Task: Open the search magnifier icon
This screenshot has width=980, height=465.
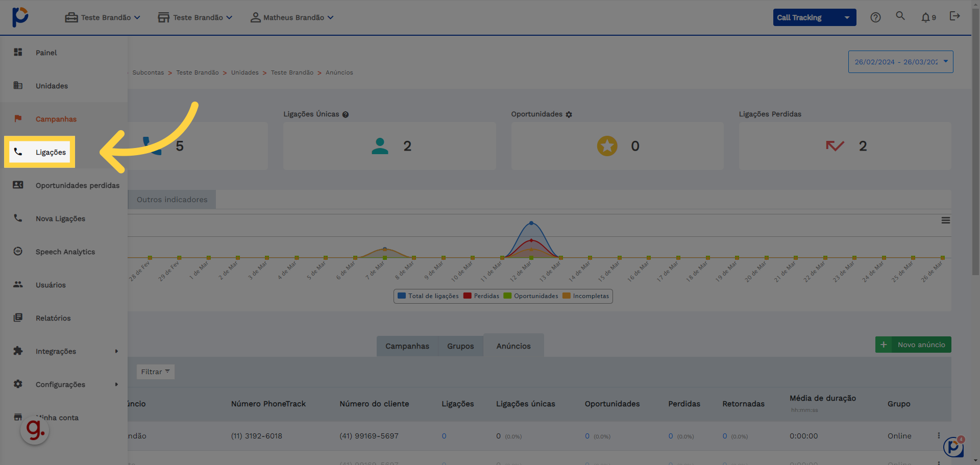Action: (900, 16)
